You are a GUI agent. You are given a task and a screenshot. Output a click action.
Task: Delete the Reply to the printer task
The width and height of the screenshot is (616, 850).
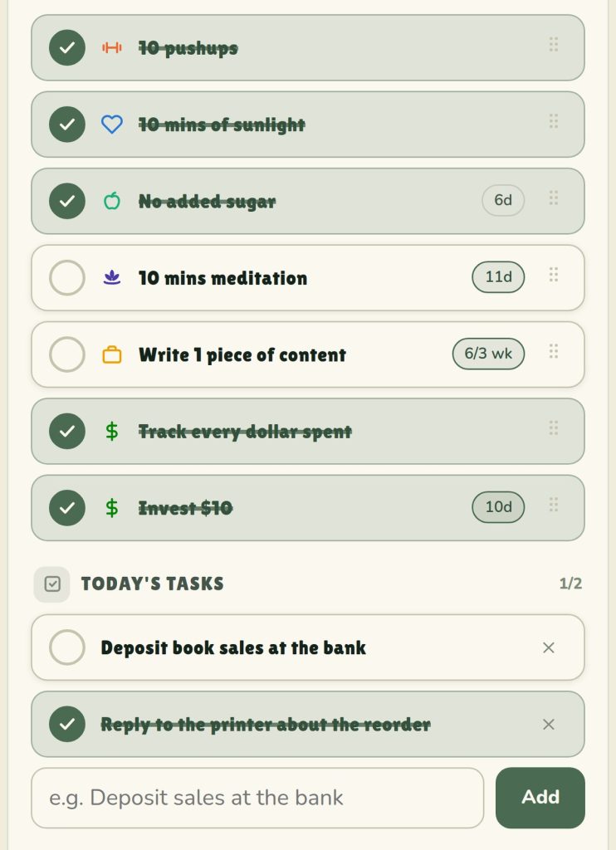click(548, 724)
